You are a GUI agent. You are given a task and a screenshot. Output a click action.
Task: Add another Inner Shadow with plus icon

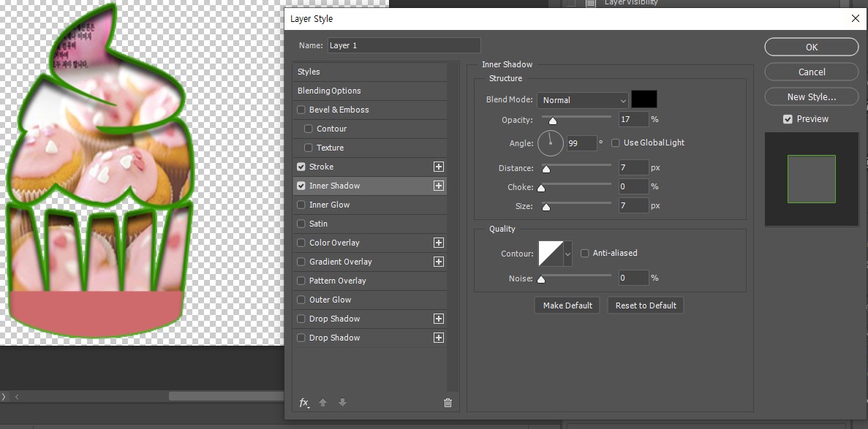pos(439,186)
